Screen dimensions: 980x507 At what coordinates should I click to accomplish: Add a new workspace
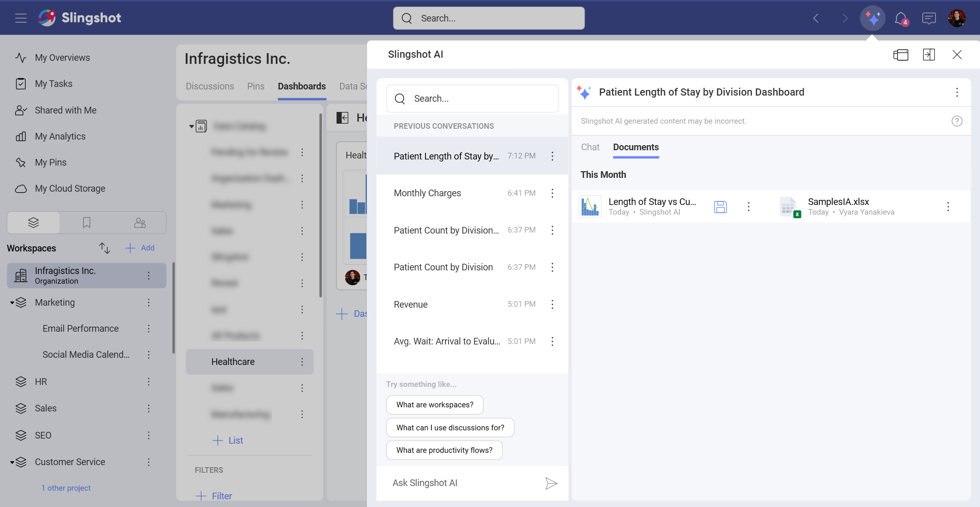pos(140,248)
